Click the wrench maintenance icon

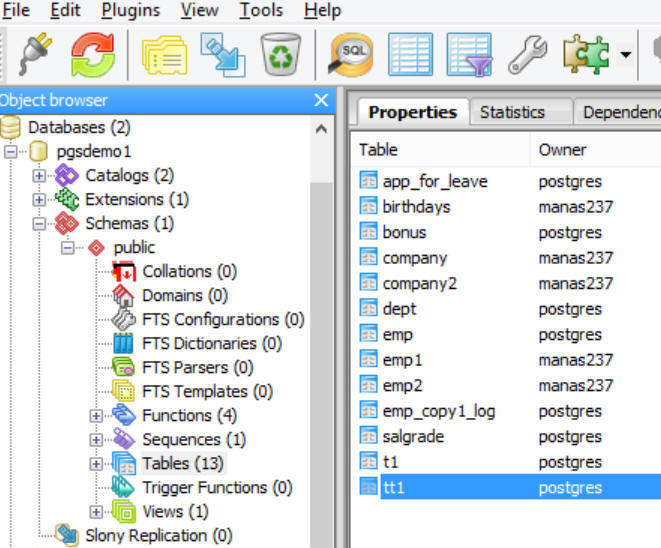[527, 54]
